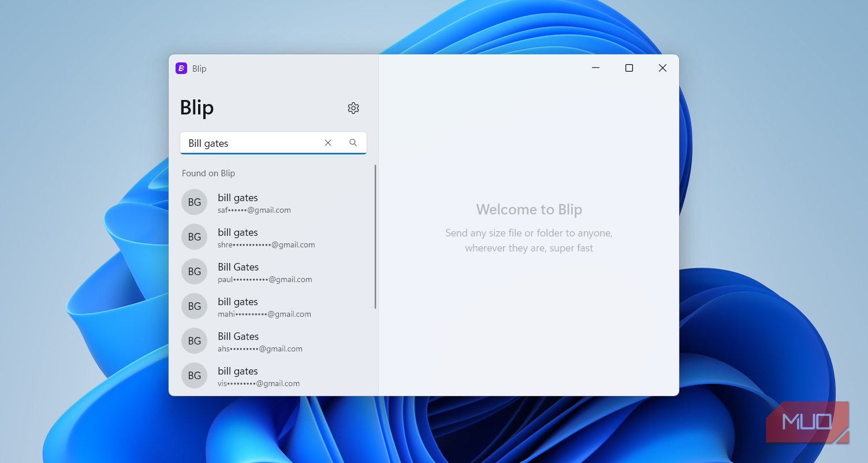This screenshot has height=463, width=868.
Task: Click the BG avatar beside vis email
Action: [x=195, y=376]
